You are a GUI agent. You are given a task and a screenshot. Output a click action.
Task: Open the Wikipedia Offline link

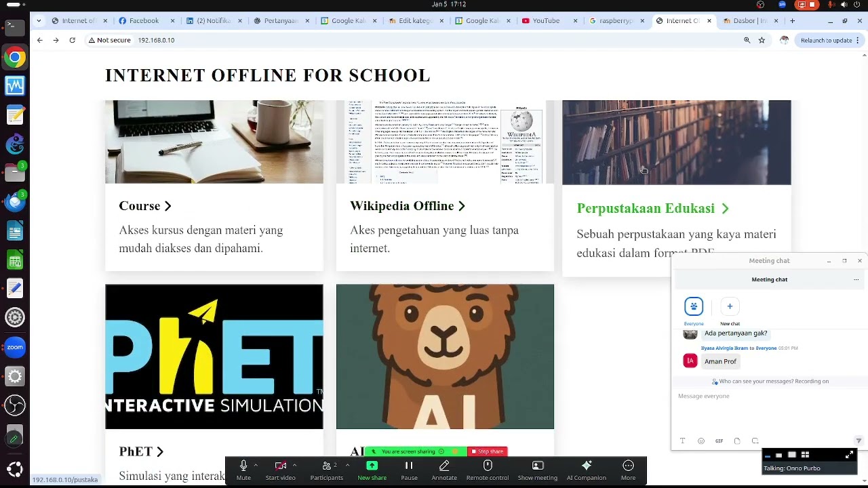[408, 206]
